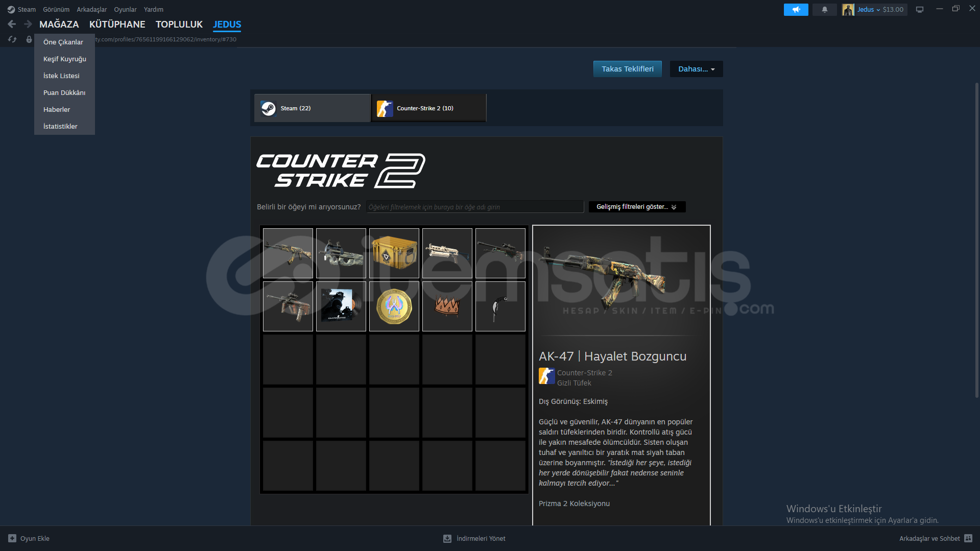Open the Jedus account dropdown
Screen dimensions: 980x551
pos(869,10)
